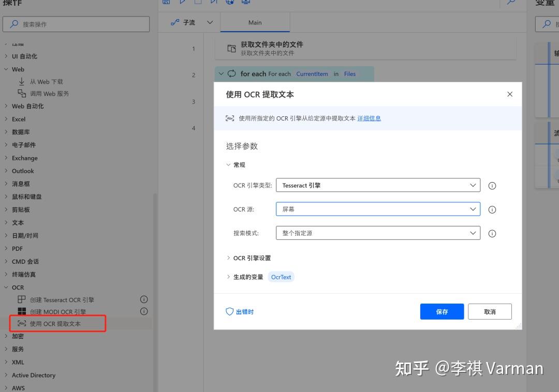Click the OcrText variable chip

(281, 277)
